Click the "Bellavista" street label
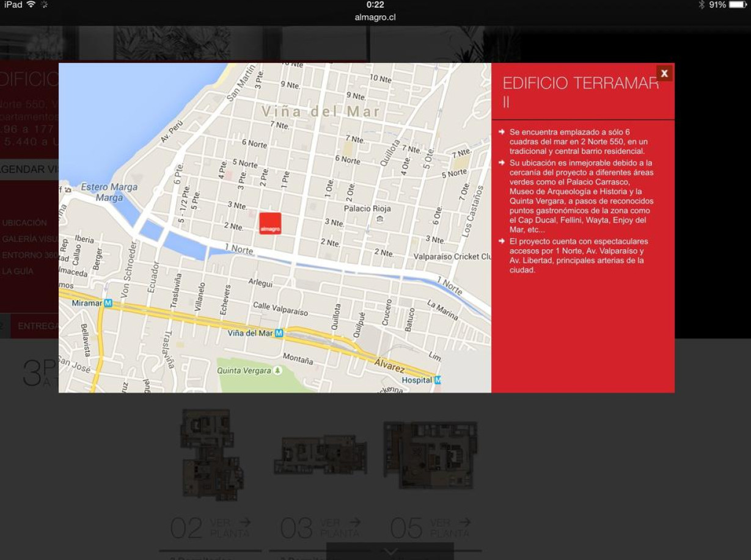Viewport: 751px width, 560px height. click(86, 340)
